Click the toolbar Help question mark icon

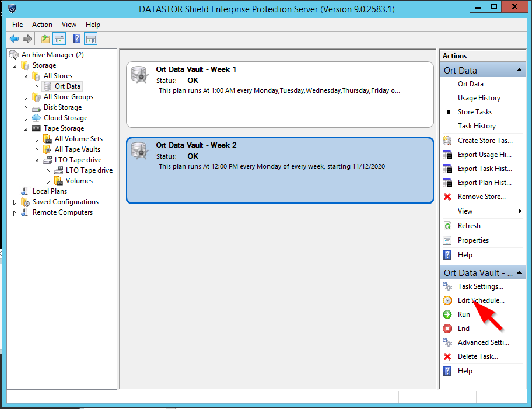(76, 39)
